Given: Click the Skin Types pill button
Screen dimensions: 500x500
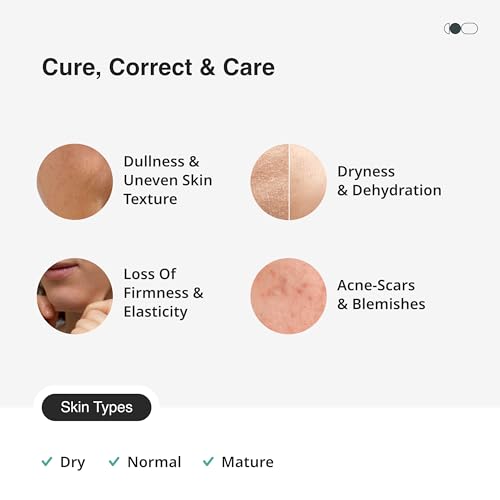Looking at the screenshot, I should pyautogui.click(x=96, y=407).
